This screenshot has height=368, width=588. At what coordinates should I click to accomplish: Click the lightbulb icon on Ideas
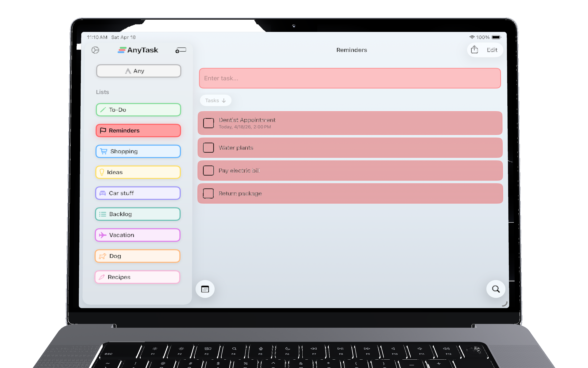102,172
